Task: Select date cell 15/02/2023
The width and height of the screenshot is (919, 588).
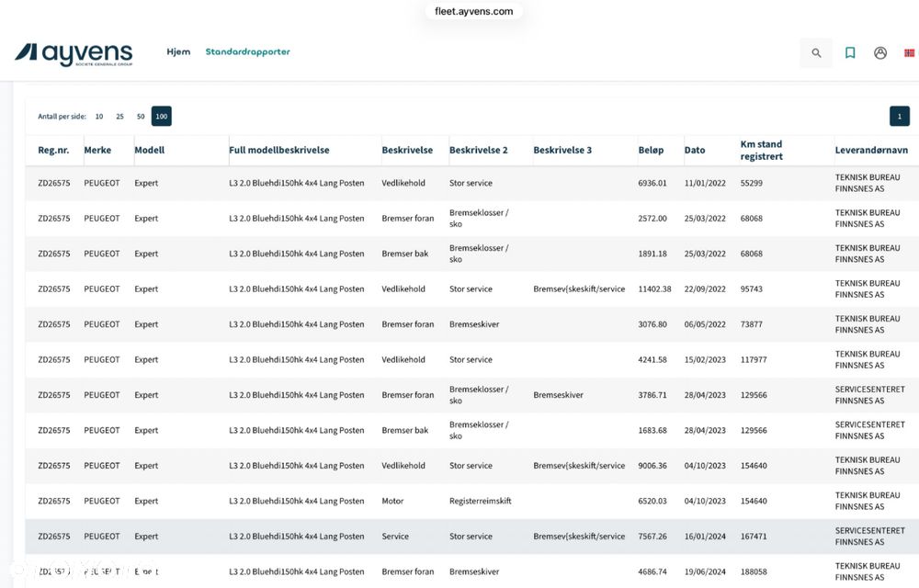Action: (705, 359)
